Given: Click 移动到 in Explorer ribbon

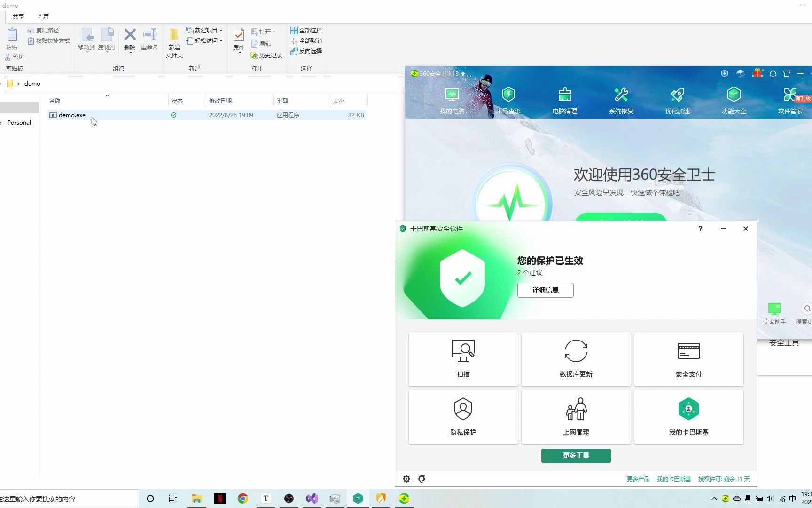Looking at the screenshot, I should click(x=86, y=40).
